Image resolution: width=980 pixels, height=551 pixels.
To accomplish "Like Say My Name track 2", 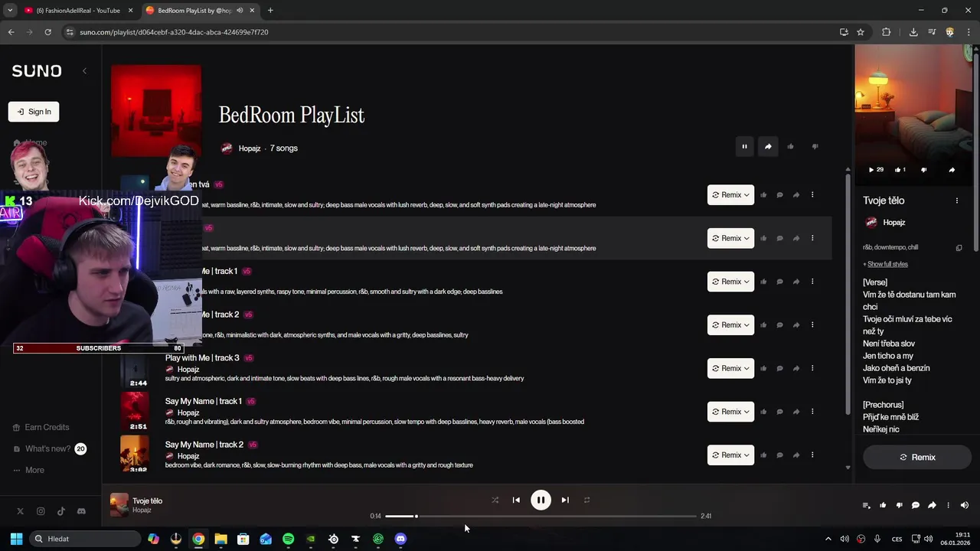I will pyautogui.click(x=763, y=455).
